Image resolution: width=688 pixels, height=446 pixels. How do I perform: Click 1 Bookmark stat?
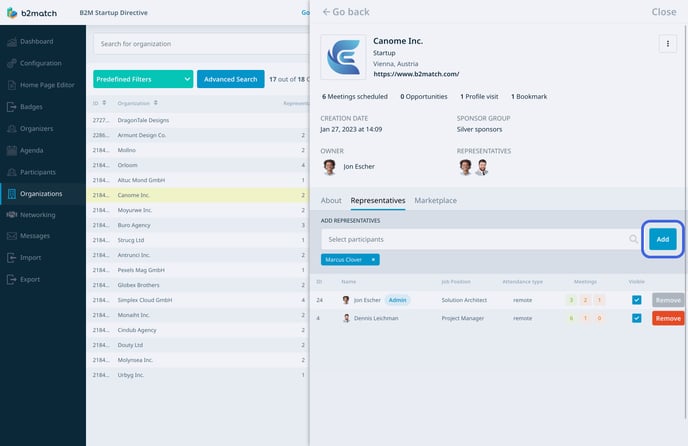529,97
